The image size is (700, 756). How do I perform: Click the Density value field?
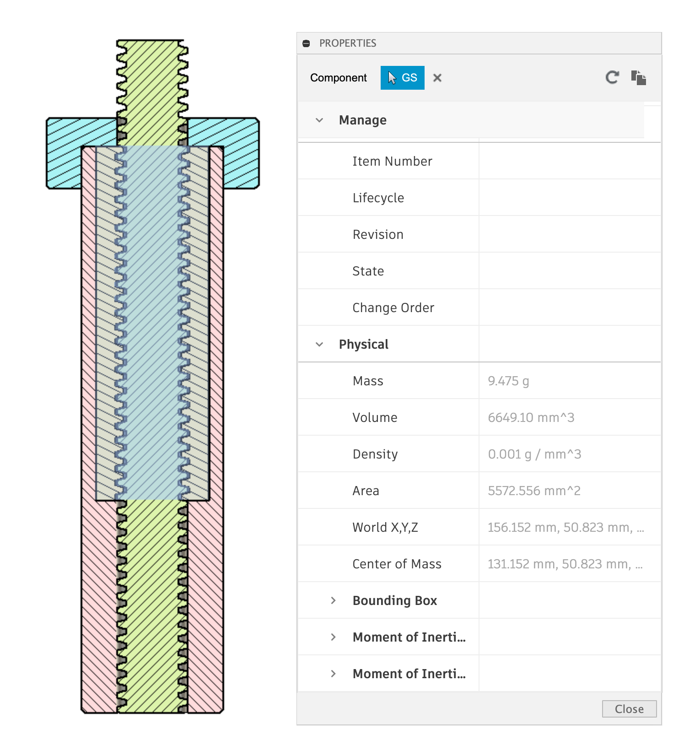pyautogui.click(x=534, y=454)
